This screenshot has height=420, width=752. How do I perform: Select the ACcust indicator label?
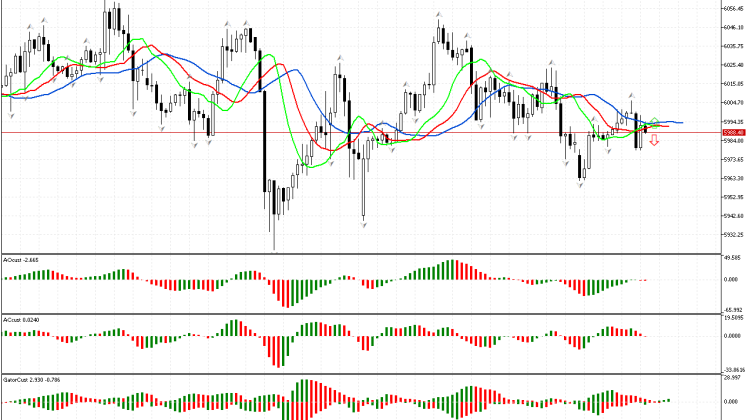(21, 319)
